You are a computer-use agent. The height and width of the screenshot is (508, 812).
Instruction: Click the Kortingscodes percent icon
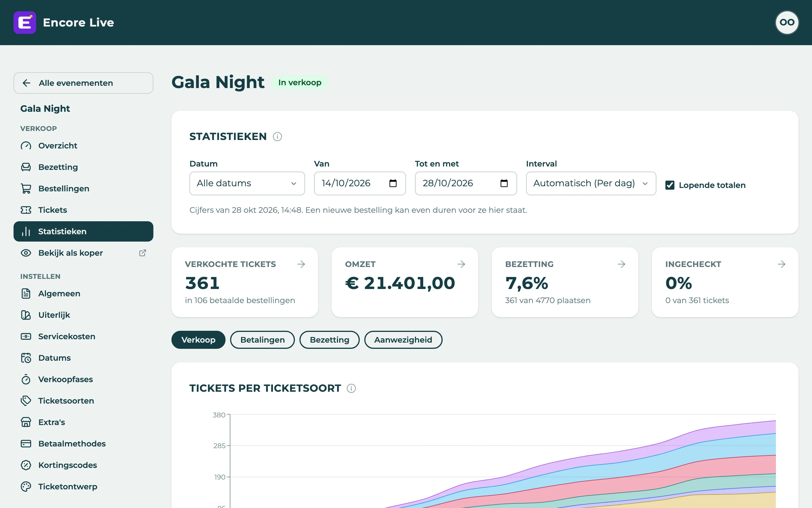(x=26, y=465)
